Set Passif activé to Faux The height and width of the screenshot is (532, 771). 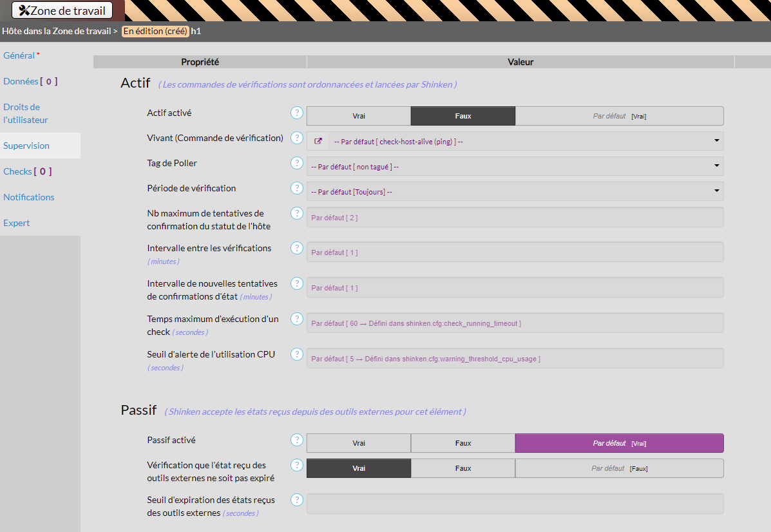click(x=462, y=443)
